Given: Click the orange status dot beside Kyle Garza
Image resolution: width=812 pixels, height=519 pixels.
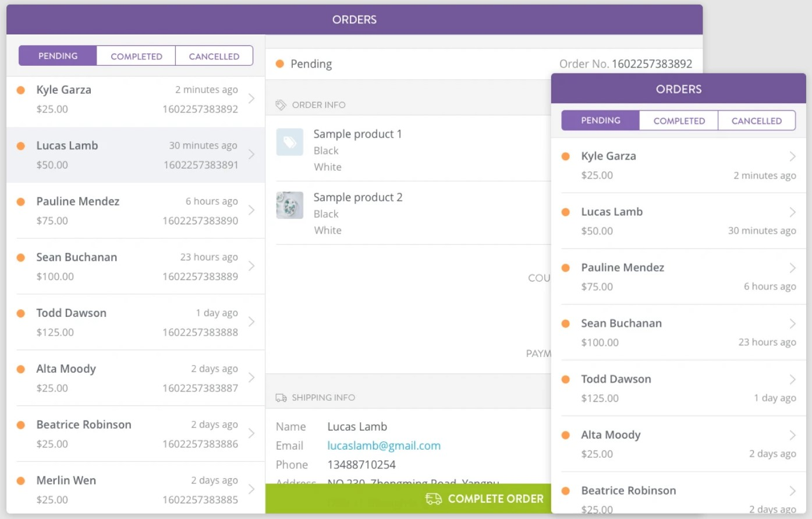Looking at the screenshot, I should 22,90.
